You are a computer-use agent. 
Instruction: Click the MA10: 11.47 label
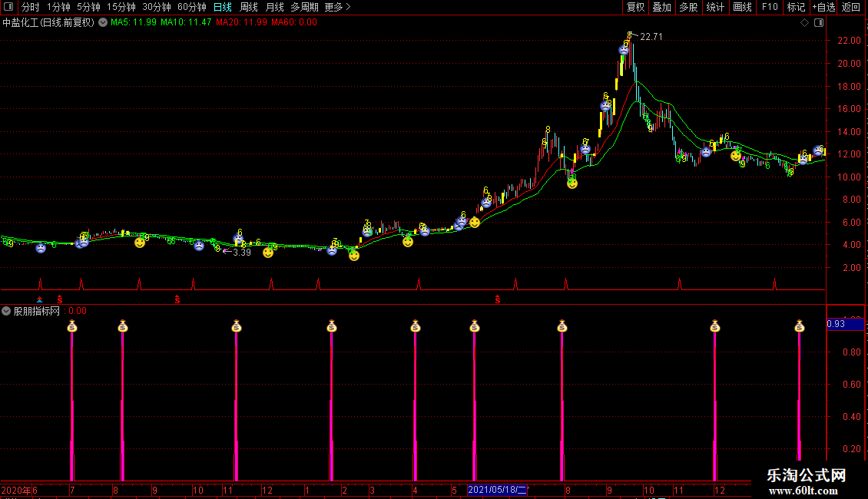(x=186, y=23)
